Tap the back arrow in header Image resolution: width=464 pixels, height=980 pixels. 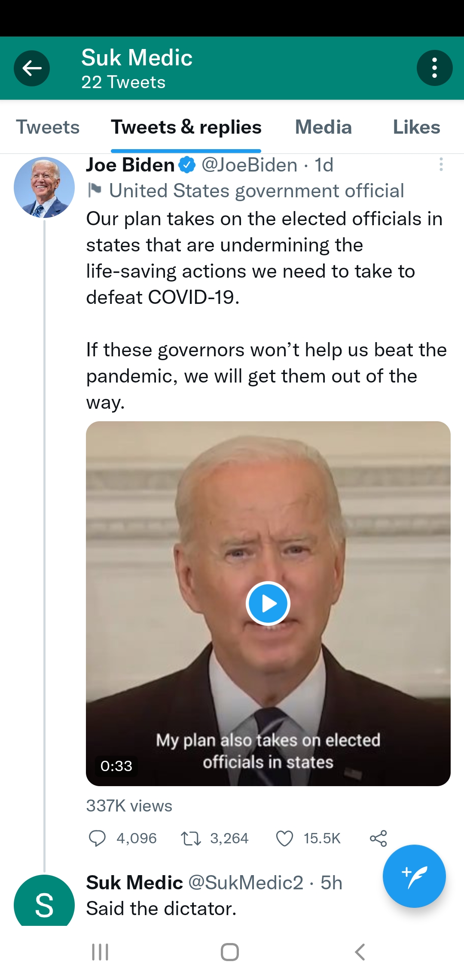pyautogui.click(x=32, y=68)
